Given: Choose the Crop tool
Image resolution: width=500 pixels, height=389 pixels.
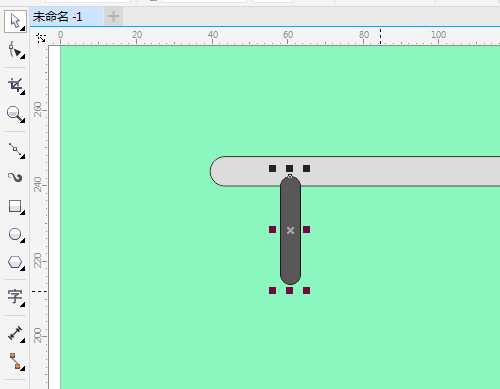Looking at the screenshot, I should click(15, 86).
